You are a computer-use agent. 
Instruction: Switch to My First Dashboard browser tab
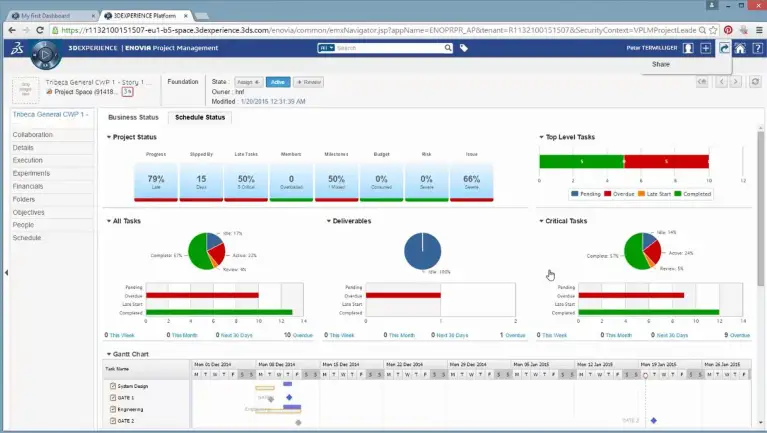click(50, 16)
